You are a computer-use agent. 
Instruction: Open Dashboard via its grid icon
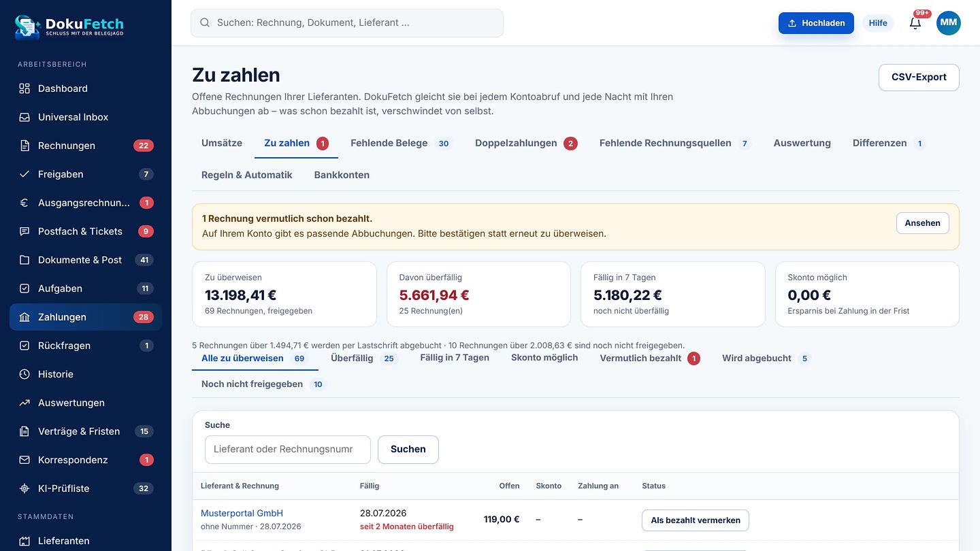24,88
